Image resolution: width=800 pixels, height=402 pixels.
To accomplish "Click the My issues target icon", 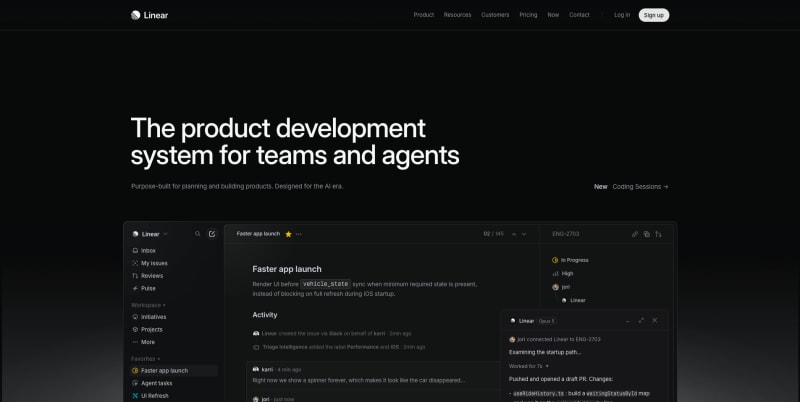I will [x=135, y=263].
